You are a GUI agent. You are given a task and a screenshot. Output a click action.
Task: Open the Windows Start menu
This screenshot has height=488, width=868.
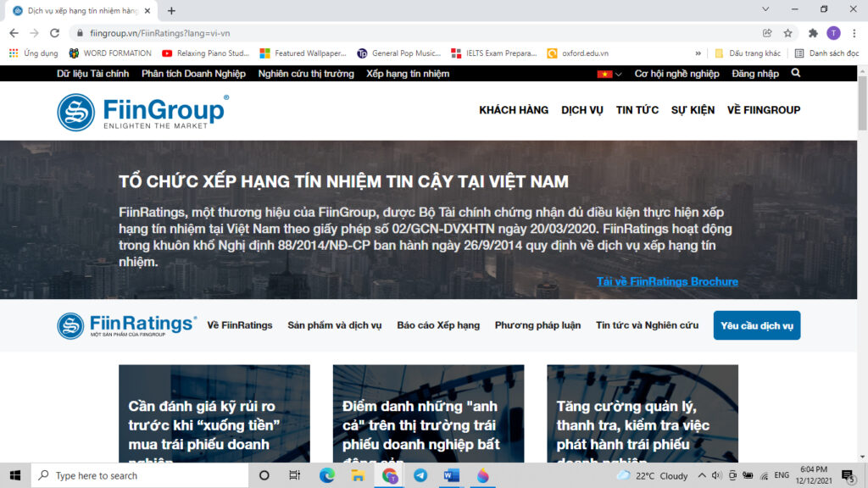pos(15,475)
